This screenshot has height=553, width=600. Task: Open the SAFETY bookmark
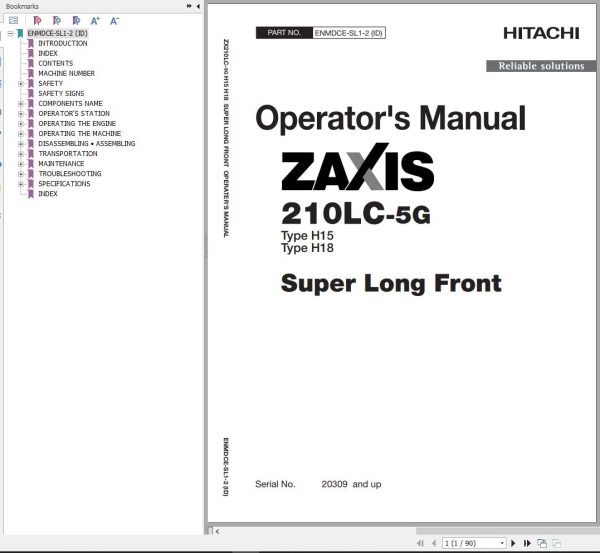pos(51,83)
